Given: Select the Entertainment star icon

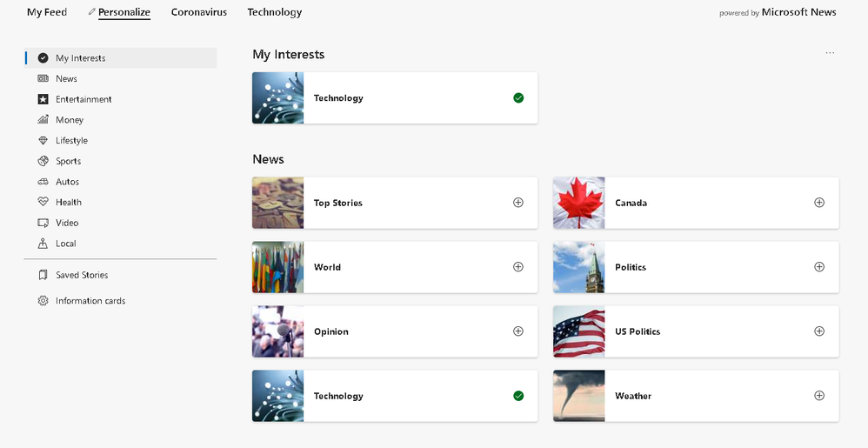Looking at the screenshot, I should tap(43, 99).
